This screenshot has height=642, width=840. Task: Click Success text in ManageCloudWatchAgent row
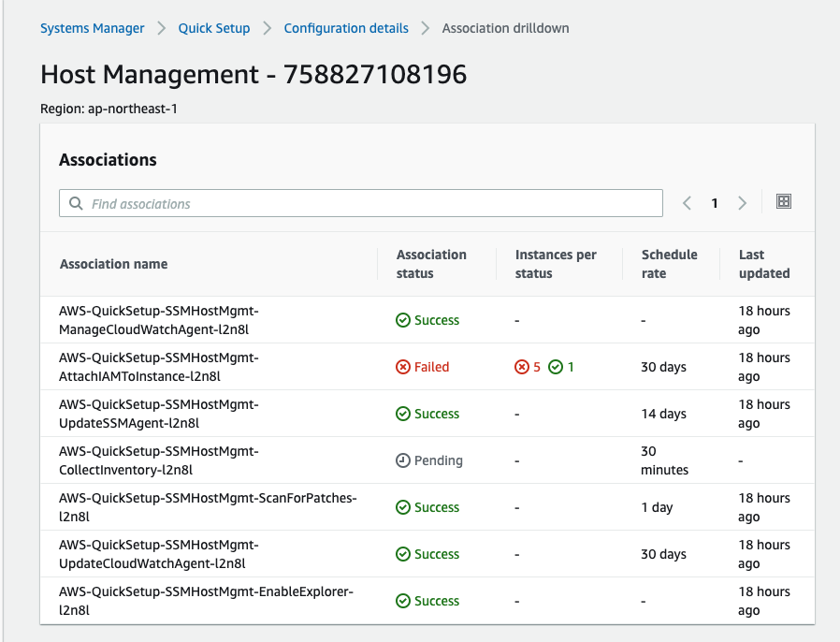click(437, 320)
